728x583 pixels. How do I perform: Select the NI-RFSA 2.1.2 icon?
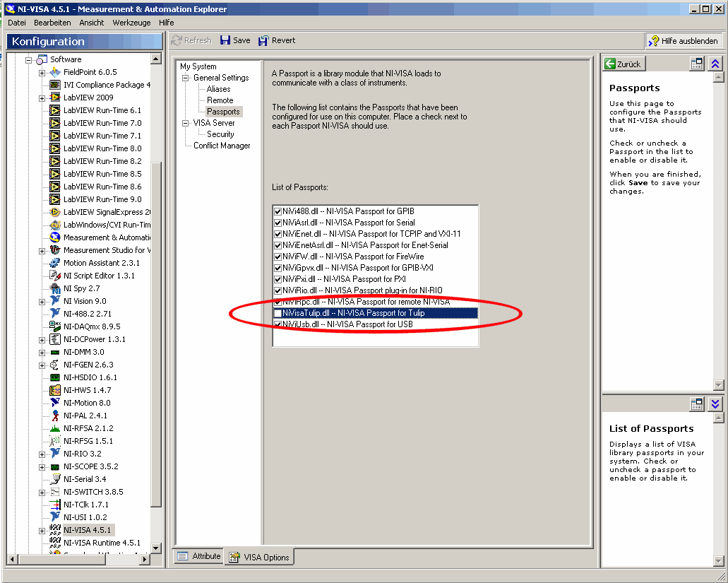click(x=55, y=428)
